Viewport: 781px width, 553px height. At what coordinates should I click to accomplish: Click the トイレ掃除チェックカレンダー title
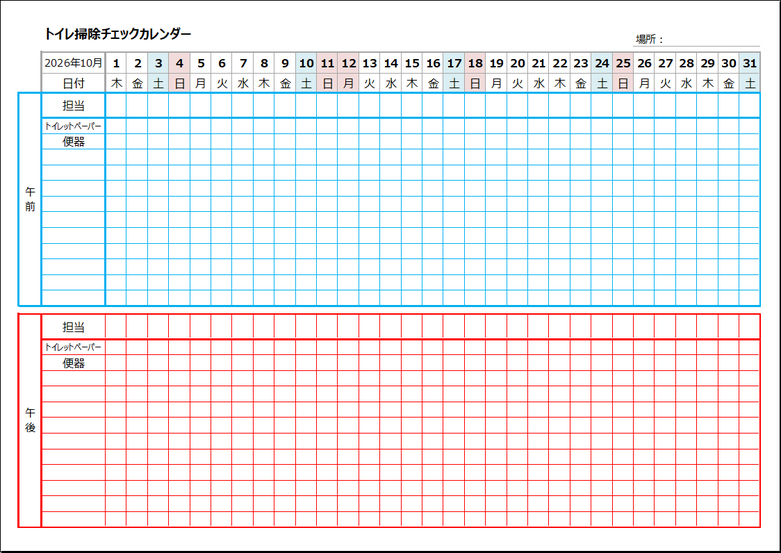(x=118, y=35)
